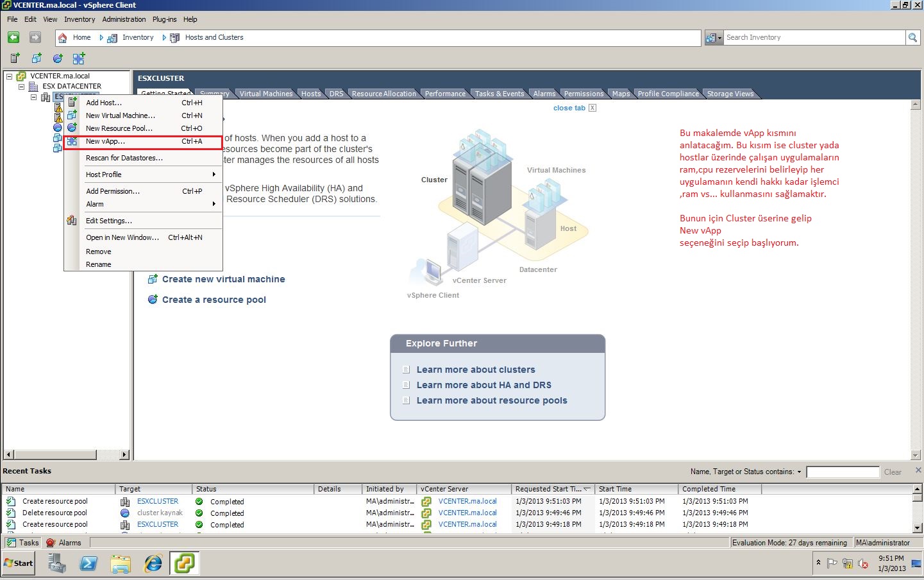Viewport: 924px width, 580px height.
Task: Switch to the Virtual Machines tab
Action: tap(265, 94)
